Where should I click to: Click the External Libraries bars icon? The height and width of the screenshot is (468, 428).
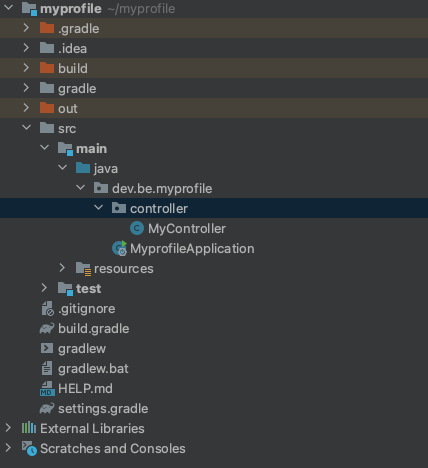[29, 428]
